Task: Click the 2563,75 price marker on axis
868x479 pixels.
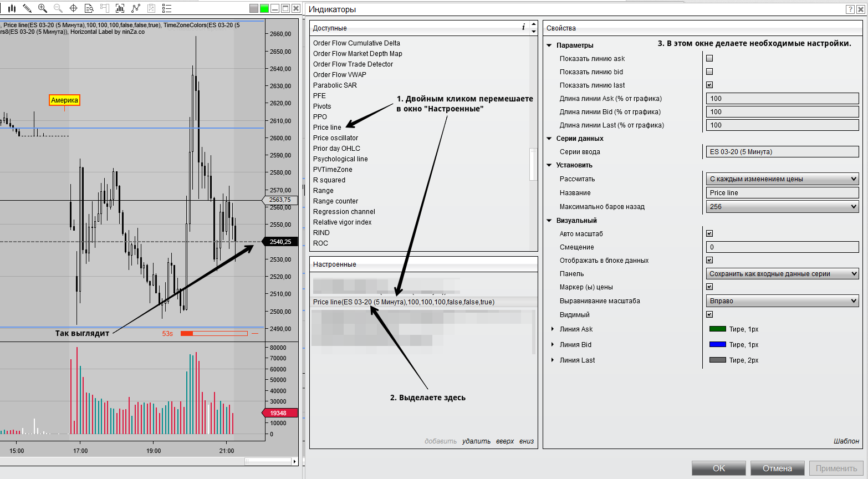Action: [280, 200]
